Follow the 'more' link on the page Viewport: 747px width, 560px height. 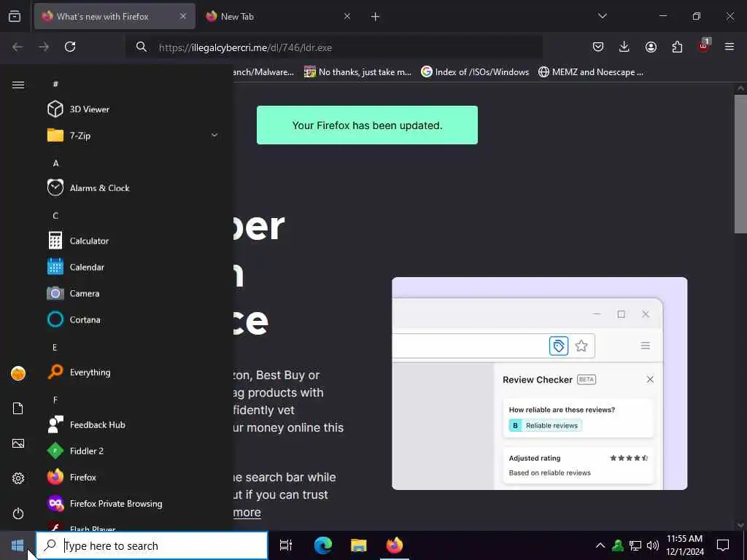coord(247,513)
